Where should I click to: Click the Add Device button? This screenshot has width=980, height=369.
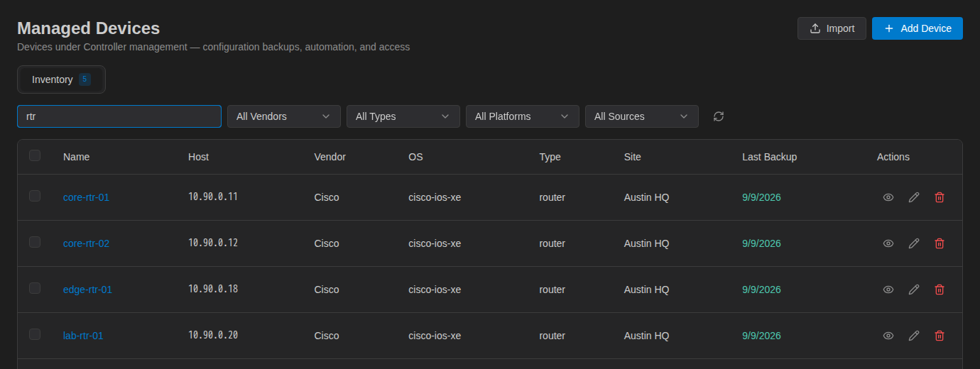pos(918,28)
